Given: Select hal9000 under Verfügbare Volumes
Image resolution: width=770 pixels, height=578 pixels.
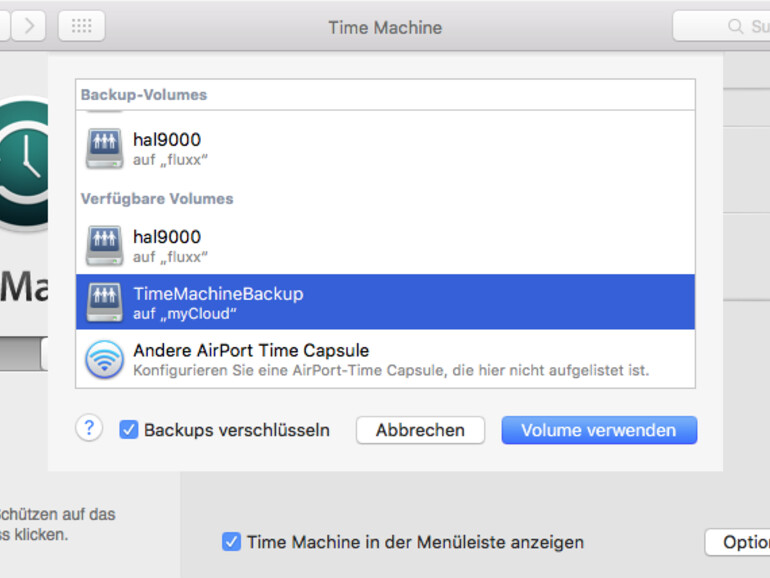Looking at the screenshot, I should click(x=385, y=246).
